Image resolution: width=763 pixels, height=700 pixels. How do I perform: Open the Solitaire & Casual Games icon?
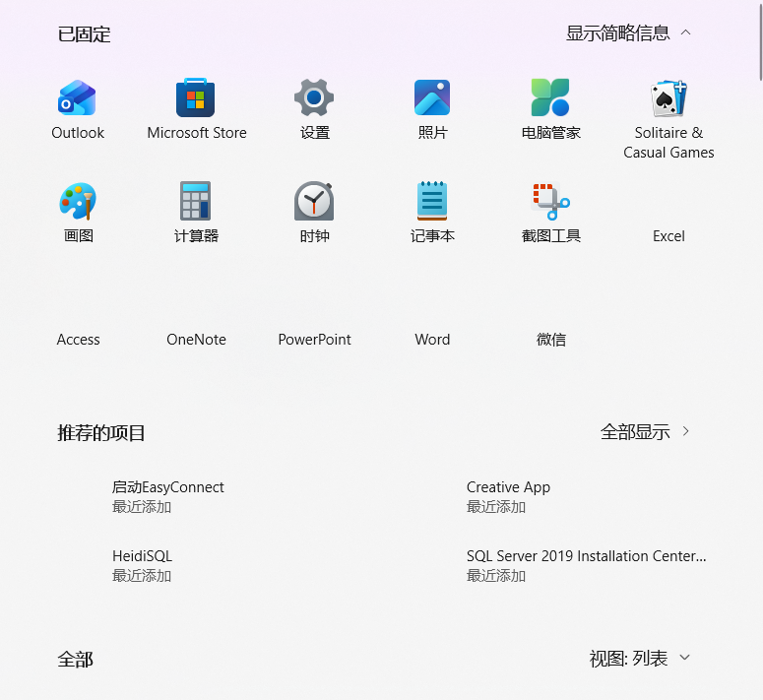point(668,98)
